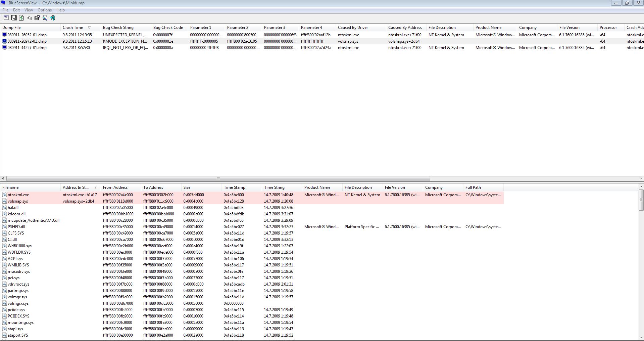Open the Properties toolbar icon
This screenshot has width=644, height=341.
(x=37, y=18)
